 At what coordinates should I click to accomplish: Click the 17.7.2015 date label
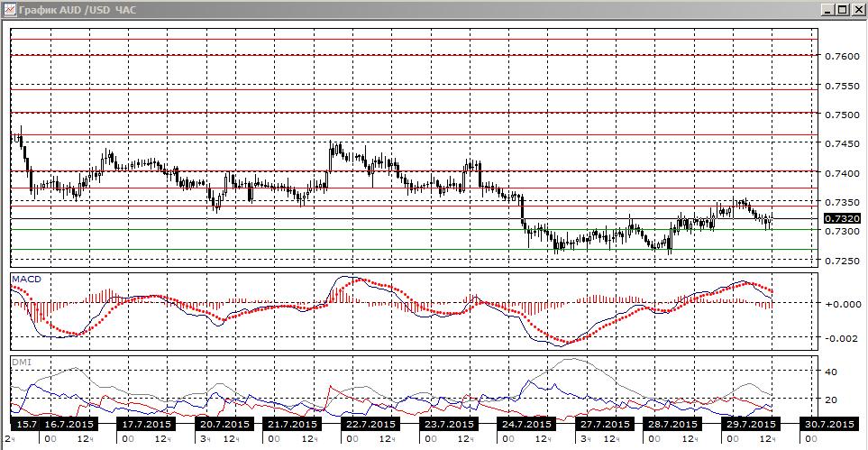[147, 425]
